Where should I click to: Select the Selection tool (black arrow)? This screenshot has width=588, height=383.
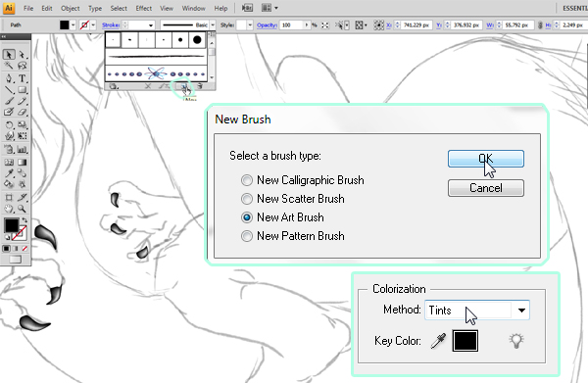point(8,55)
